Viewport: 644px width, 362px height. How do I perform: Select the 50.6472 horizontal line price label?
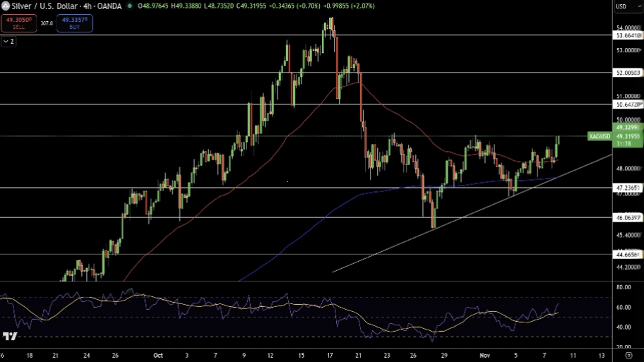point(628,104)
